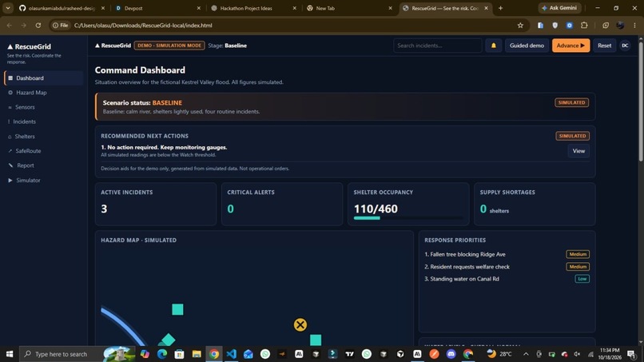Click the RescueGrid logo in sidebar
Image resolution: width=644 pixels, height=362 pixels.
click(29, 47)
